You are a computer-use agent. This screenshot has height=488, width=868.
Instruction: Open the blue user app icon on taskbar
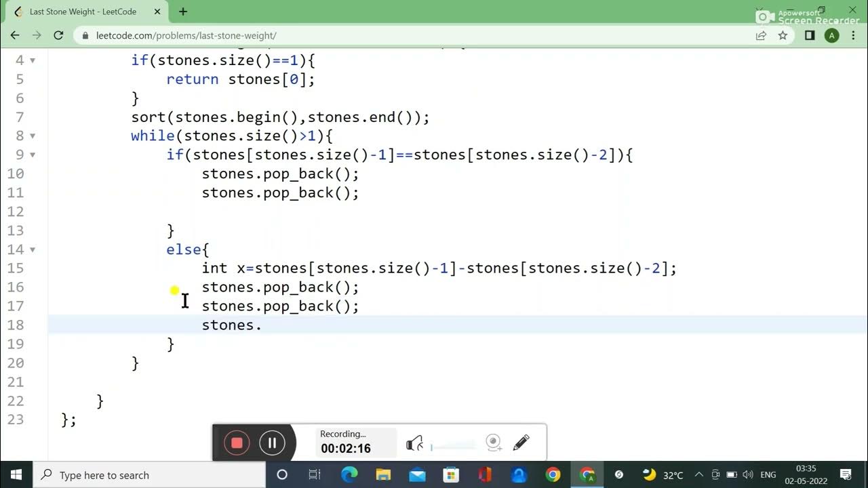coord(519,474)
